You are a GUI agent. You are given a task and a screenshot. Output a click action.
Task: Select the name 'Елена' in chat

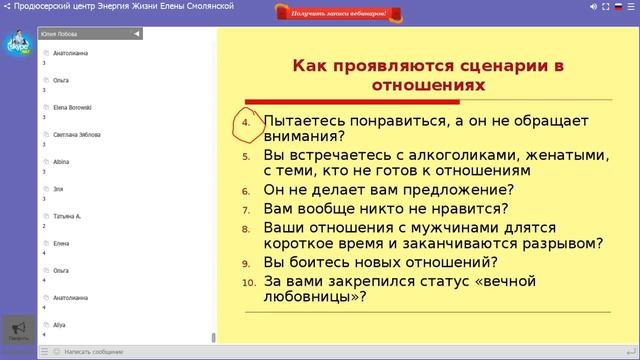(x=61, y=243)
